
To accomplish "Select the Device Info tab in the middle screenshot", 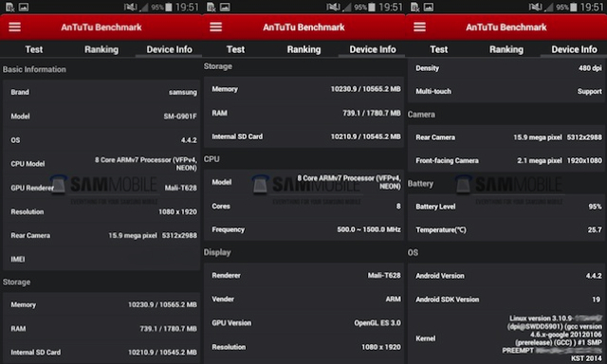I will pos(373,49).
